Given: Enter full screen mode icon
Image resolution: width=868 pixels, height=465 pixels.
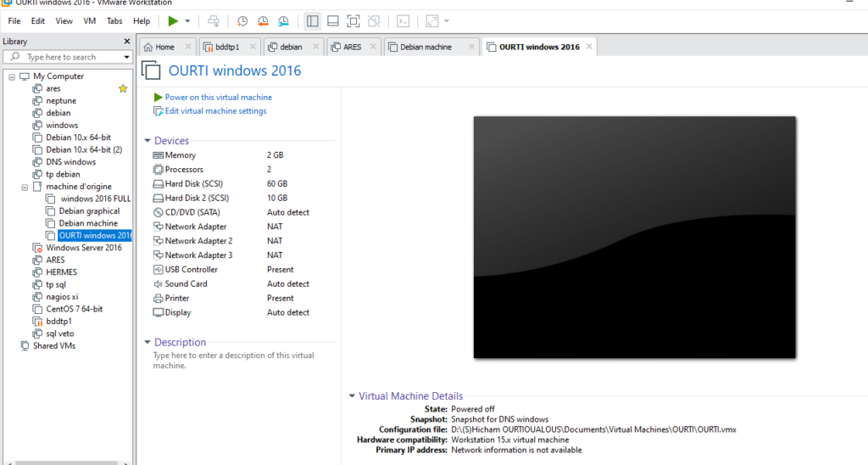Looking at the screenshot, I should pos(353,21).
